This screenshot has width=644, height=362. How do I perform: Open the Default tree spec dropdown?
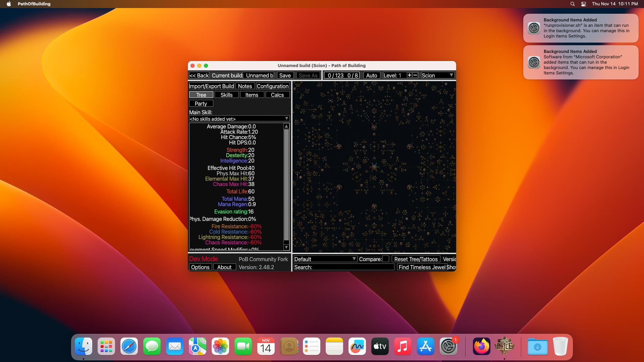[325, 259]
